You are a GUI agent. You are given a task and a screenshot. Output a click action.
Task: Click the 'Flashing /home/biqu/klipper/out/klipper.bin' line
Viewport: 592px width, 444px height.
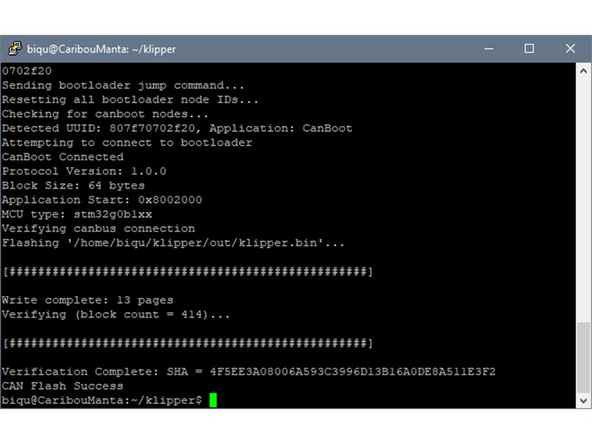click(173, 243)
